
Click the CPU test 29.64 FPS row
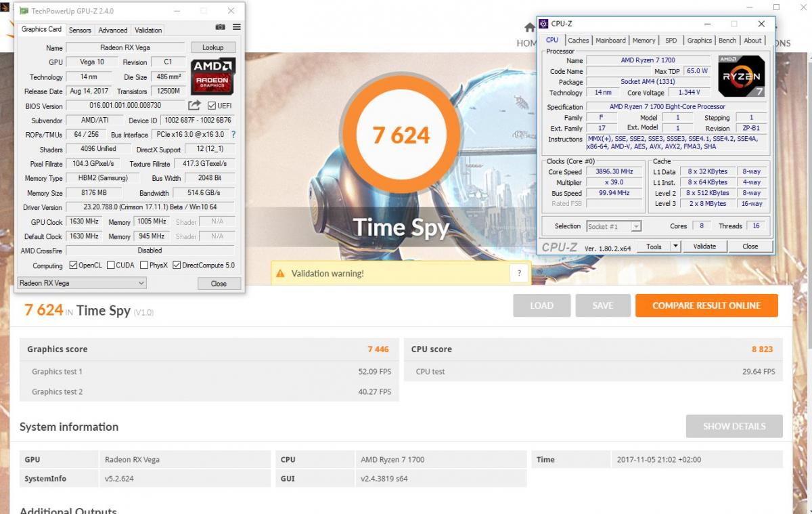click(x=593, y=371)
